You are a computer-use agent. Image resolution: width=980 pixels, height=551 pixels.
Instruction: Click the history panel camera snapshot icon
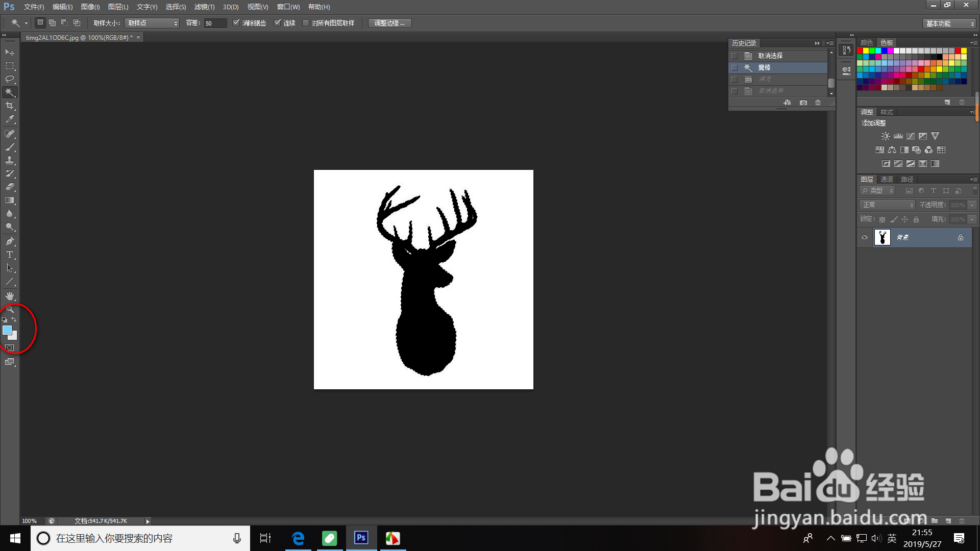pos(803,103)
